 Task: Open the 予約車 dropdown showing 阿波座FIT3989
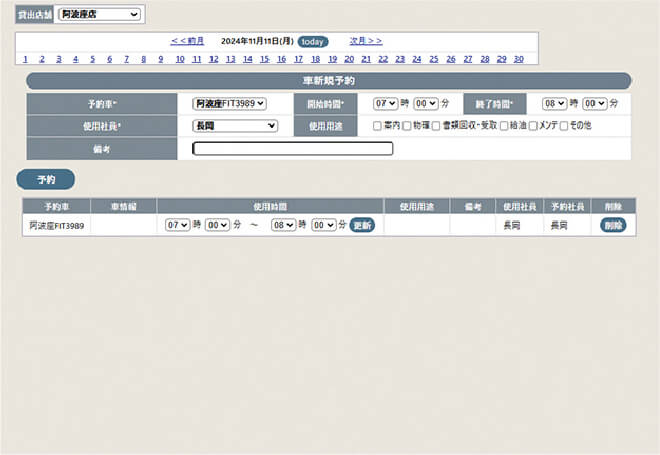229,104
